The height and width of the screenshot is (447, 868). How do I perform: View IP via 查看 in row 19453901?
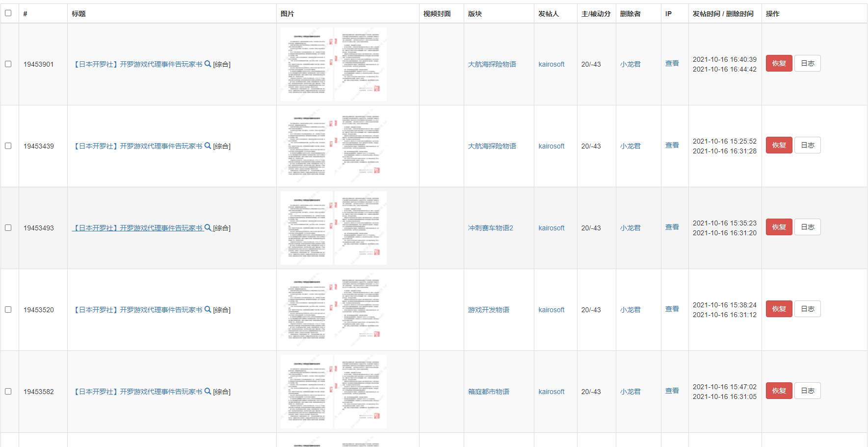point(672,63)
